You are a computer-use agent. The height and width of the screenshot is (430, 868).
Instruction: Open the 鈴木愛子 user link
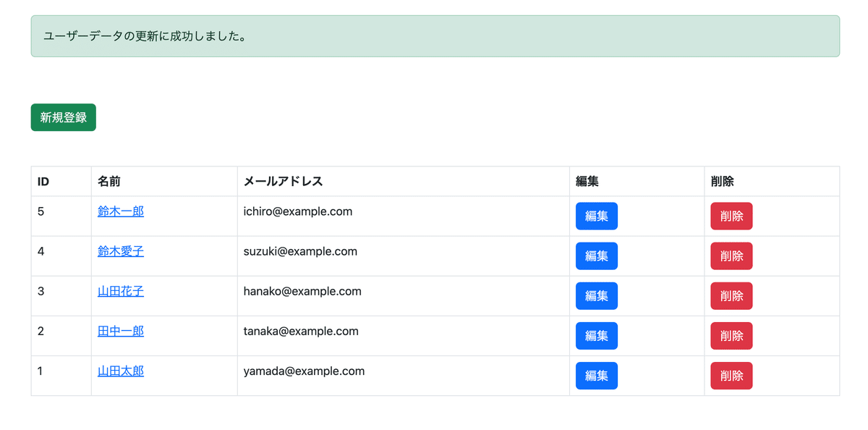tap(121, 251)
